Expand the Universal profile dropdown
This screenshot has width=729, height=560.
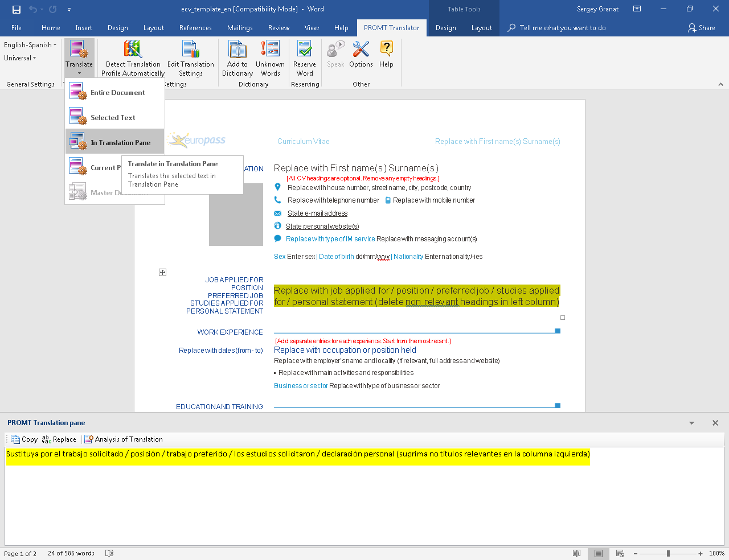click(x=20, y=58)
